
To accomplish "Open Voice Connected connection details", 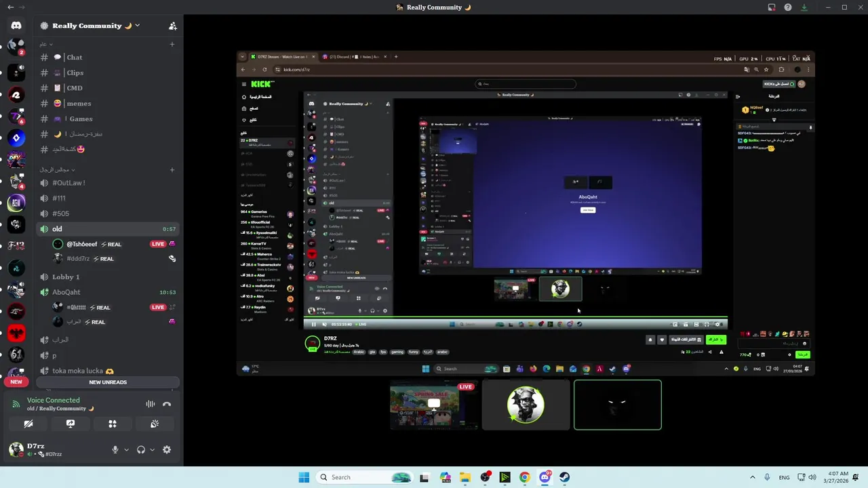I will click(54, 400).
